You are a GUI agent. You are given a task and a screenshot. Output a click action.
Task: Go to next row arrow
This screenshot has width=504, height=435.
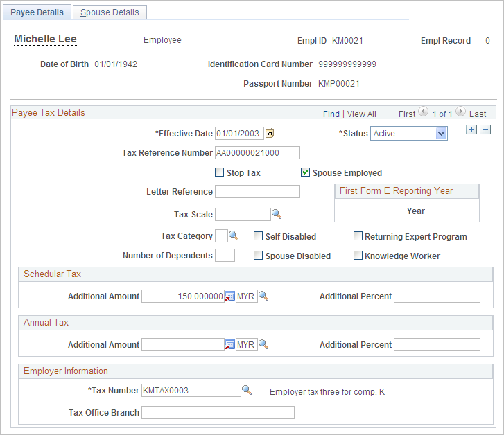460,112
